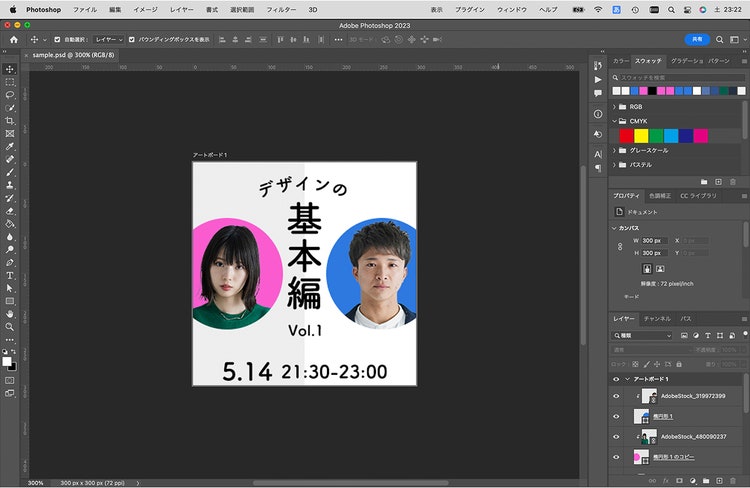
Task: Pick the red CMYK swatch
Action: [626, 136]
